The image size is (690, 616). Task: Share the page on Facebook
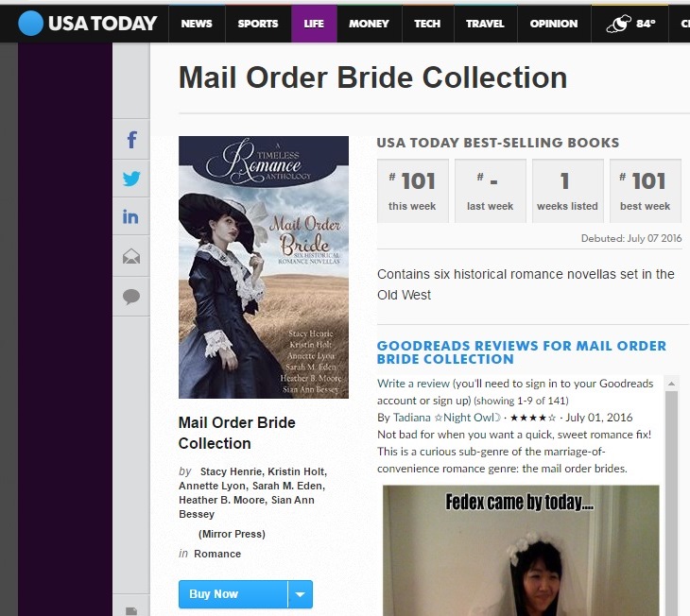click(131, 140)
